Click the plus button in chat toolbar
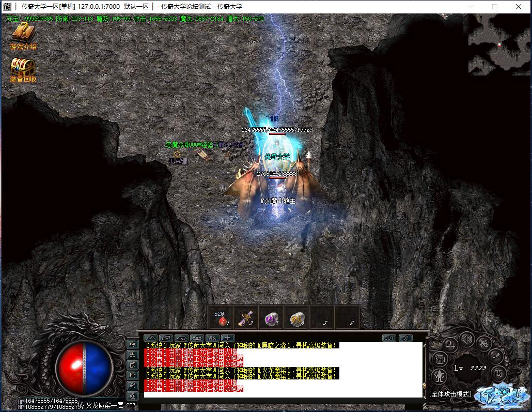532x412 pixels. (228, 338)
